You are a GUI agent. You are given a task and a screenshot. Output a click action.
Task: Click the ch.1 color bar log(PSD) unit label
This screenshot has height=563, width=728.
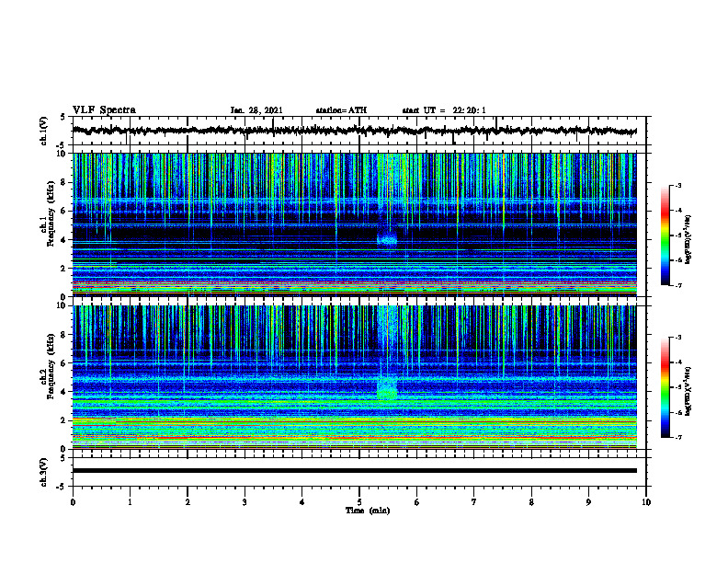688,240
